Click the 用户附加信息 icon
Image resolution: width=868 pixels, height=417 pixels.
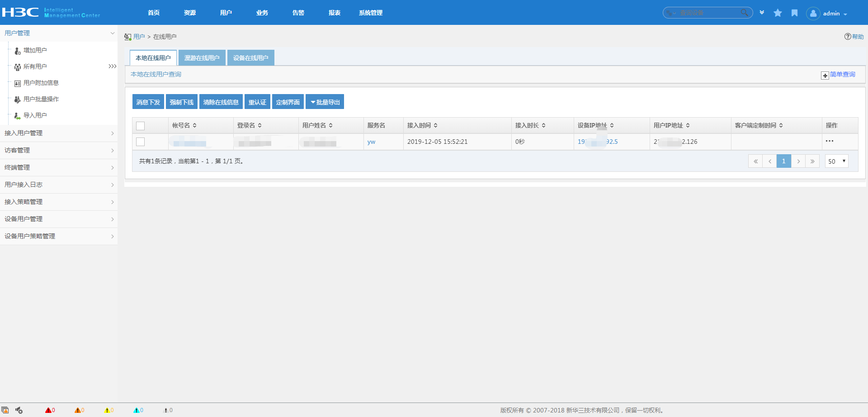pos(18,83)
